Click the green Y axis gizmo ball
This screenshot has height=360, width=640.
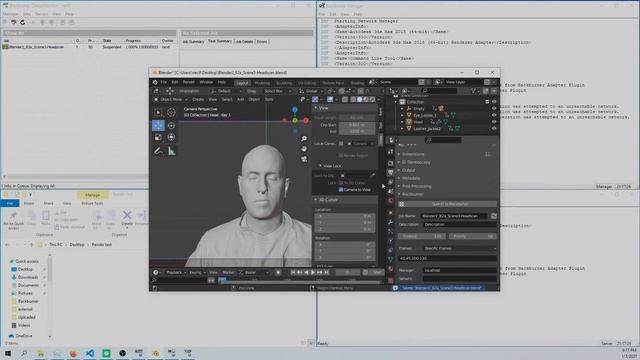[295, 121]
